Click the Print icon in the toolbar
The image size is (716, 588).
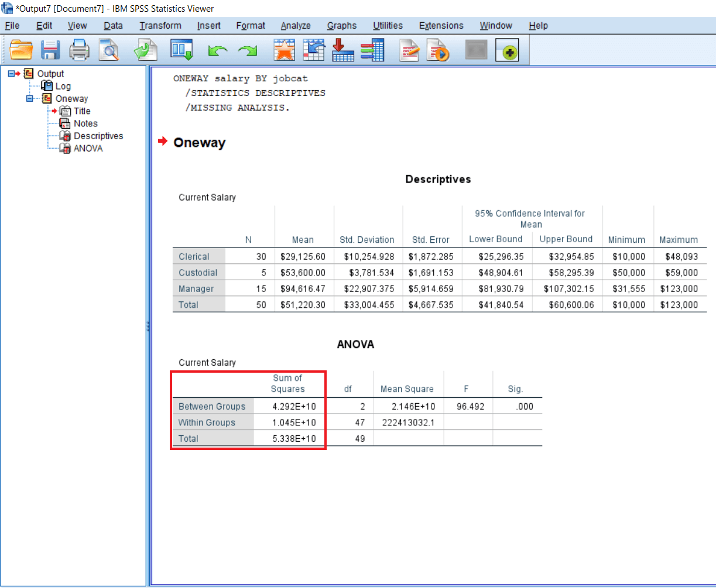79,50
